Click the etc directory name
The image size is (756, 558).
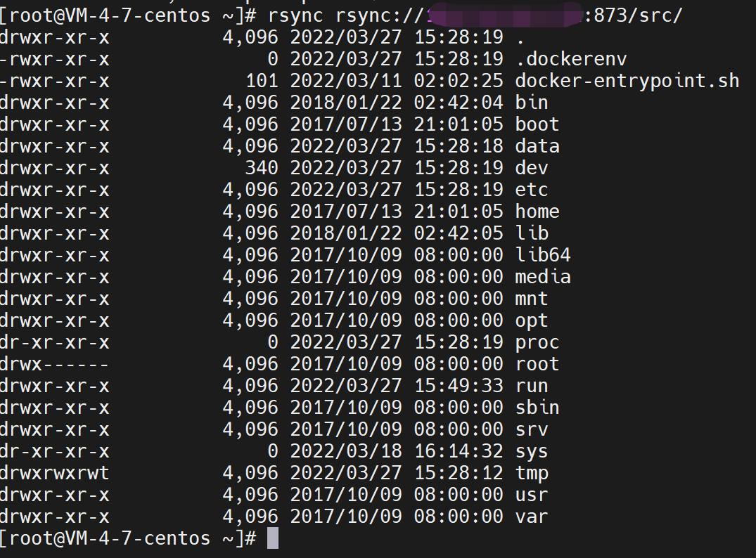coord(532,190)
